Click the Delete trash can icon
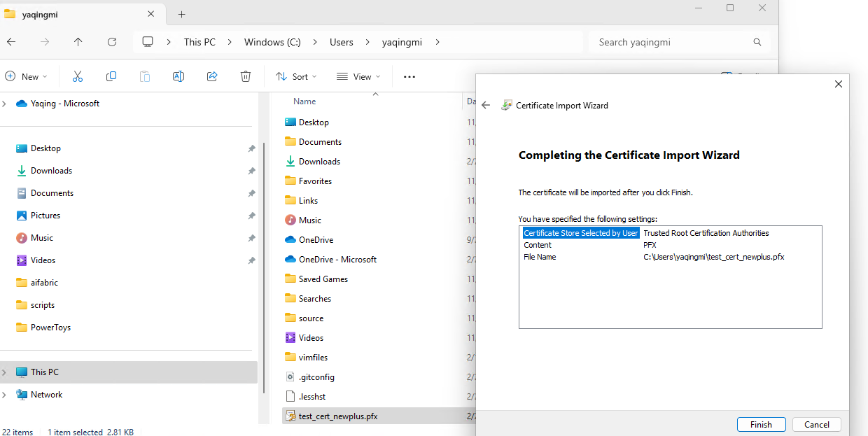Image resolution: width=868 pixels, height=436 pixels. 246,76
